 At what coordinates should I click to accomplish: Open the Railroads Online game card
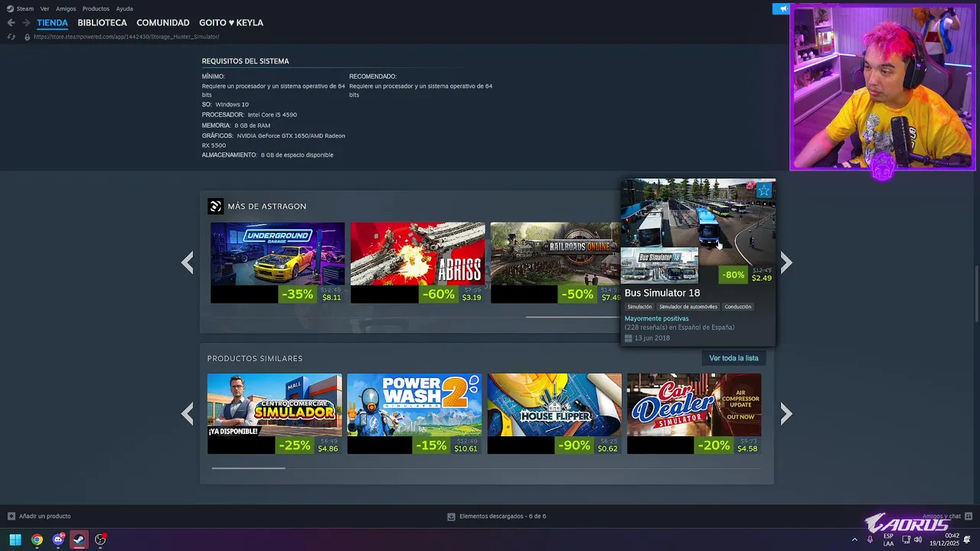coord(555,262)
